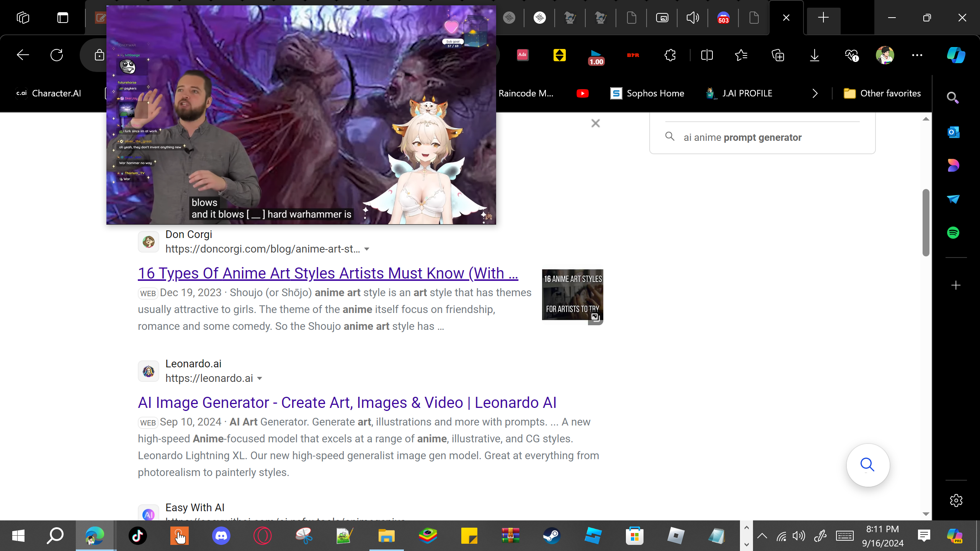Add a new app to the sidebar
Viewport: 980px width, 551px height.
pyautogui.click(x=956, y=285)
